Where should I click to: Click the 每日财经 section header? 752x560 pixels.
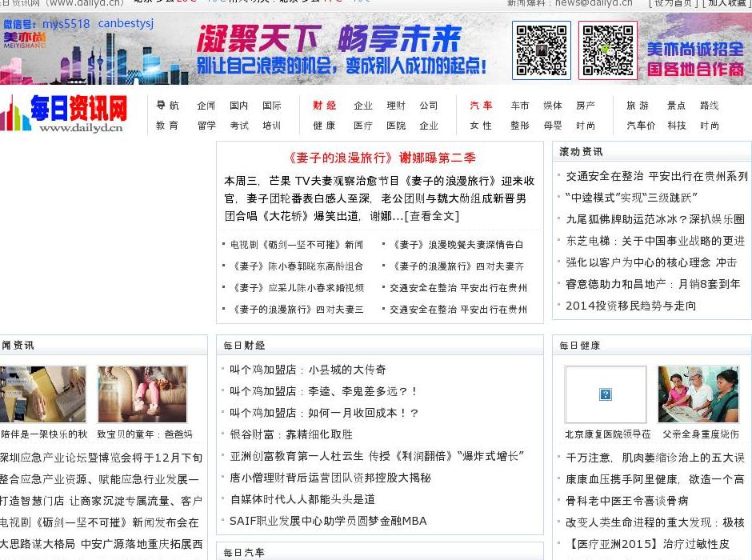(x=244, y=346)
